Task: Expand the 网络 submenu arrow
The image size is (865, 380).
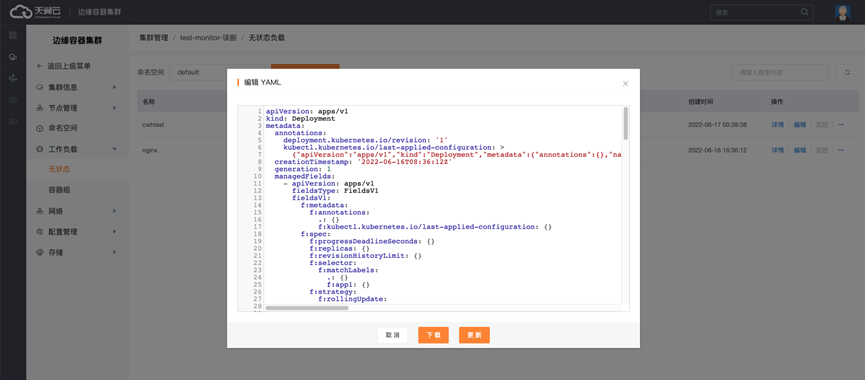Action: click(x=114, y=211)
